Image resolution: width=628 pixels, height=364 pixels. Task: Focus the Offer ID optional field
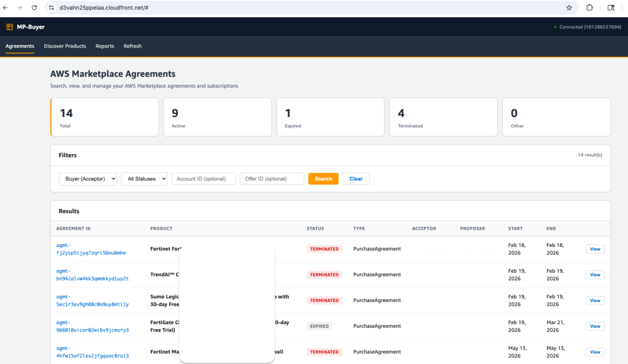pyautogui.click(x=272, y=179)
